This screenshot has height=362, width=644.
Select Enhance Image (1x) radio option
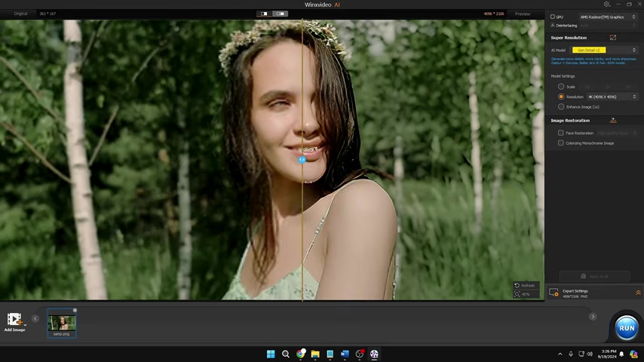(x=561, y=106)
